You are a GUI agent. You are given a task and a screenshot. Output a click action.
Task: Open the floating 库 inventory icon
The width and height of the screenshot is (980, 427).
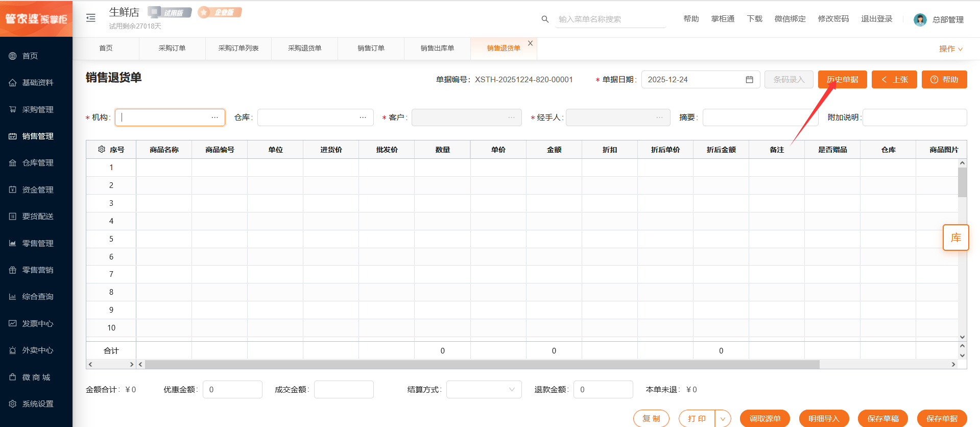coord(955,238)
